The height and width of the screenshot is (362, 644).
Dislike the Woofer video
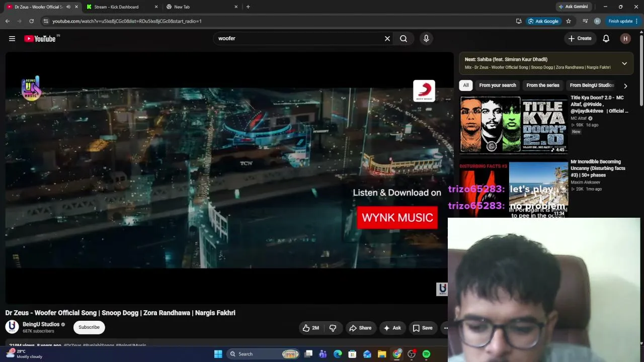click(x=333, y=328)
